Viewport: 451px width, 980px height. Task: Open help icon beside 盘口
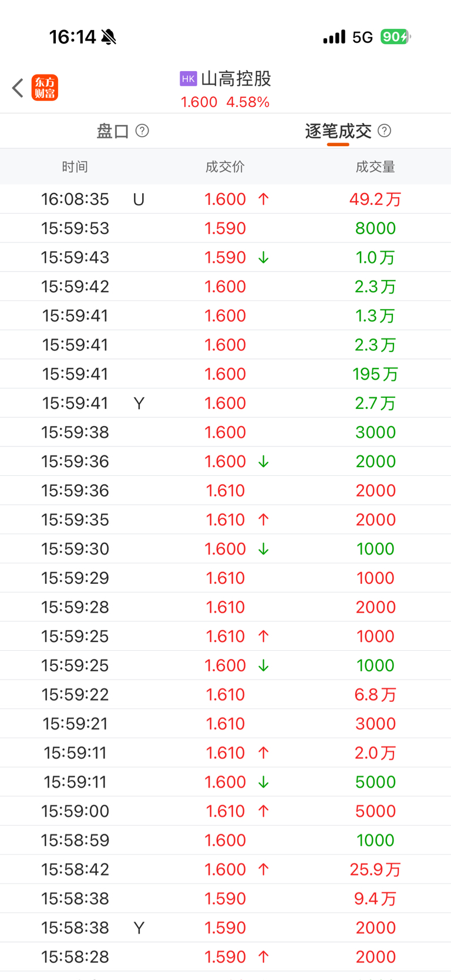pyautogui.click(x=142, y=130)
